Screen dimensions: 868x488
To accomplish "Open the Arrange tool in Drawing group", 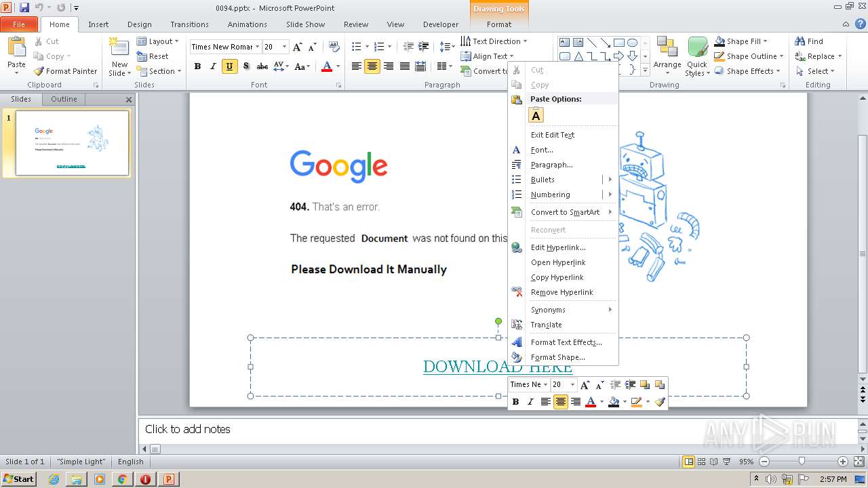I will [667, 54].
